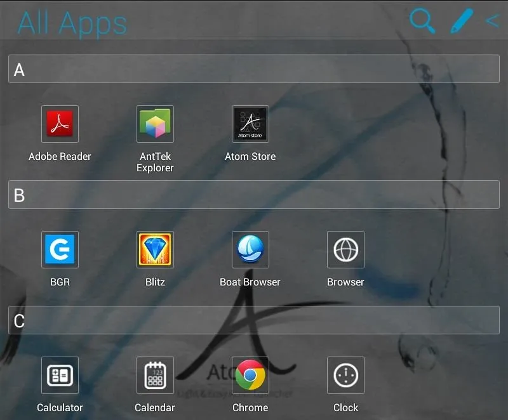Tap the "Browser" text label
This screenshot has height=420, width=508.
(345, 282)
